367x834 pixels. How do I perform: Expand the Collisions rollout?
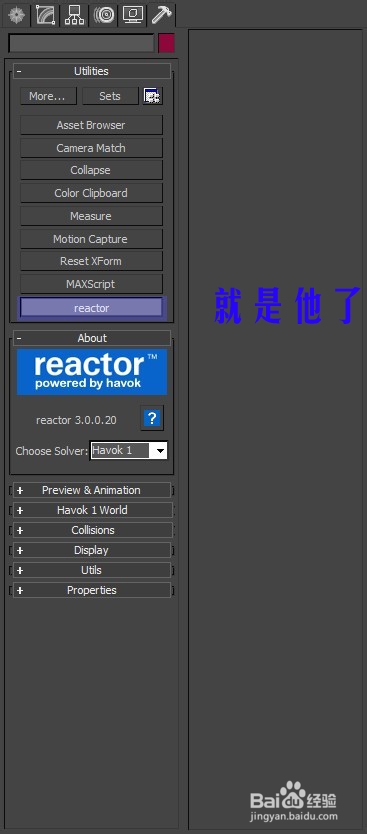[x=92, y=530]
